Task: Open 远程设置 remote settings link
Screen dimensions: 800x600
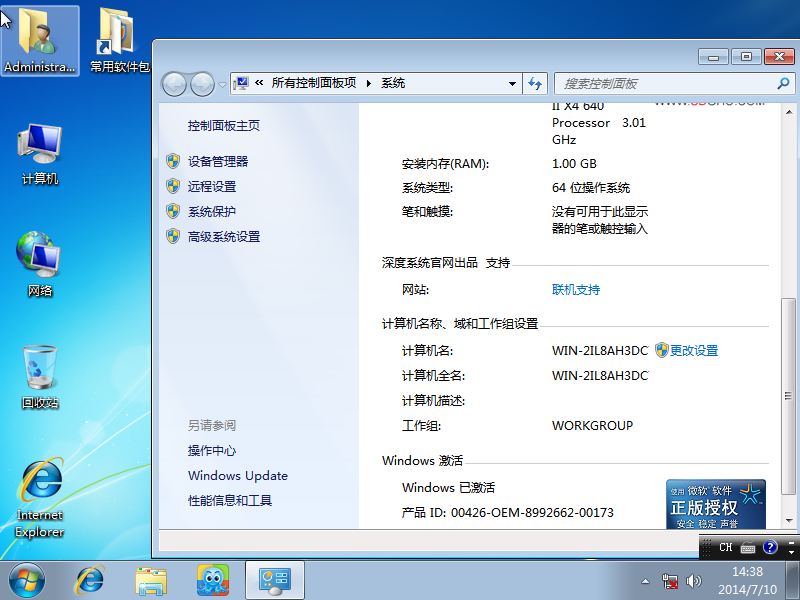Action: (x=212, y=186)
